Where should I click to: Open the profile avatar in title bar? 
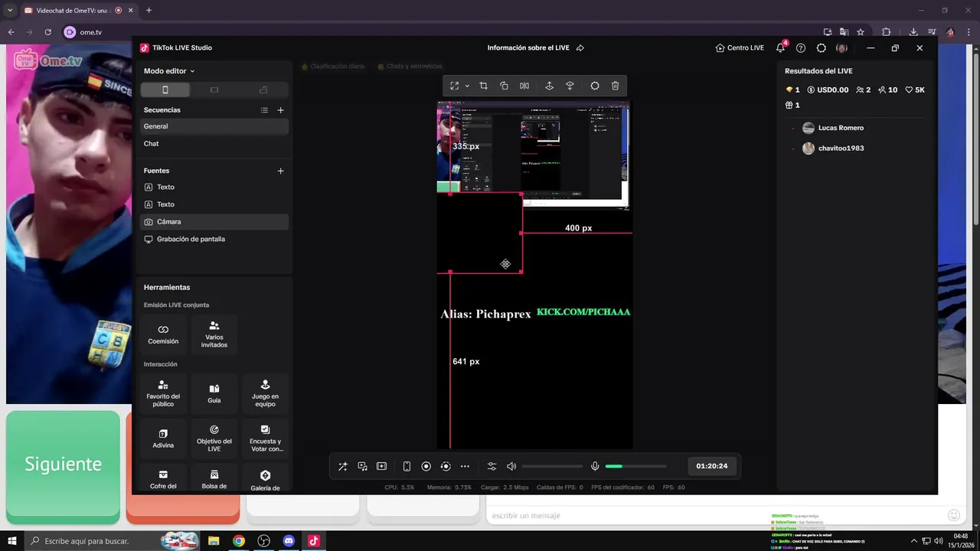click(841, 47)
